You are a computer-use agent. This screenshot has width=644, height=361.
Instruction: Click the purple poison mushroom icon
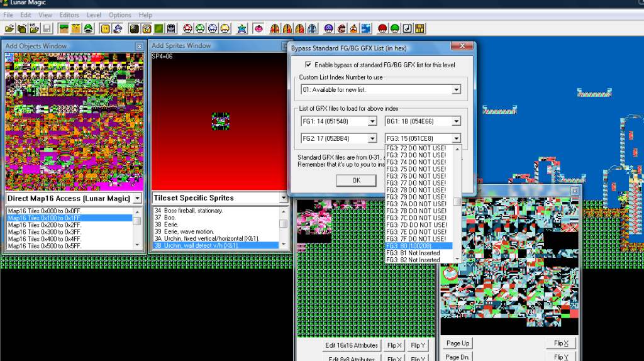(328, 29)
